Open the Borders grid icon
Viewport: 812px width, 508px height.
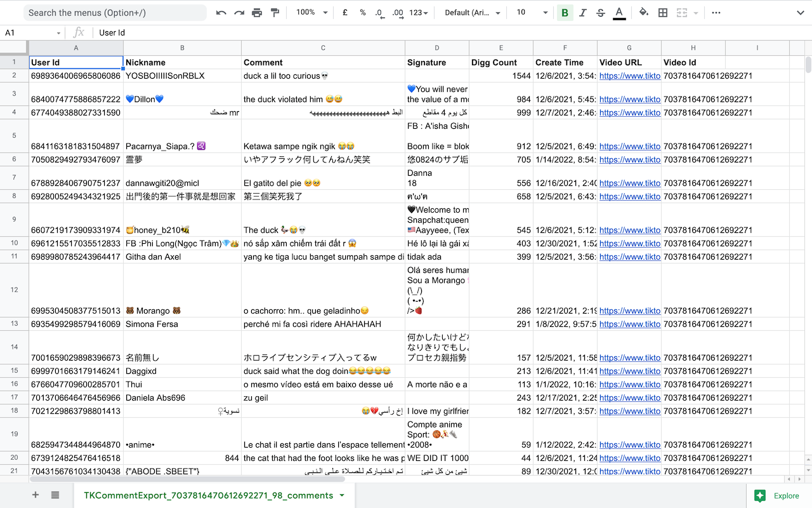coord(663,13)
